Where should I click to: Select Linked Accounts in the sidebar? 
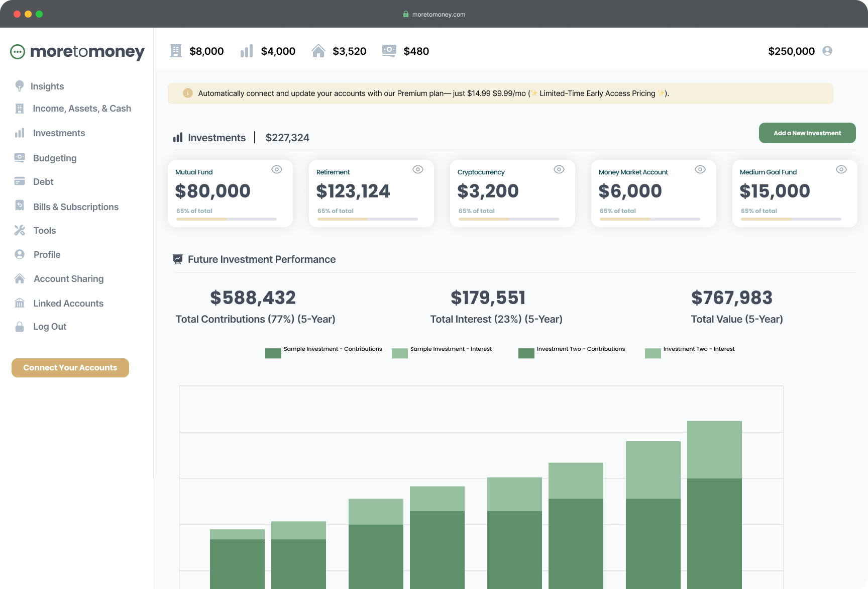point(68,304)
